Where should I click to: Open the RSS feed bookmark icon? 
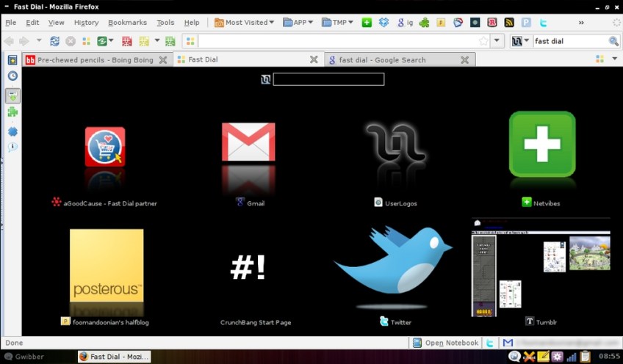(508, 23)
